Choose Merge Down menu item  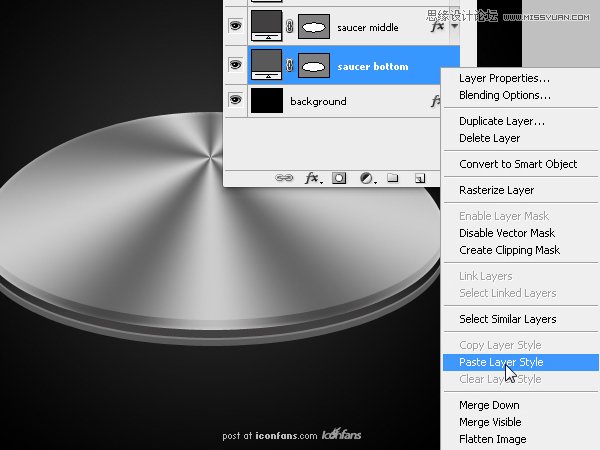(489, 405)
